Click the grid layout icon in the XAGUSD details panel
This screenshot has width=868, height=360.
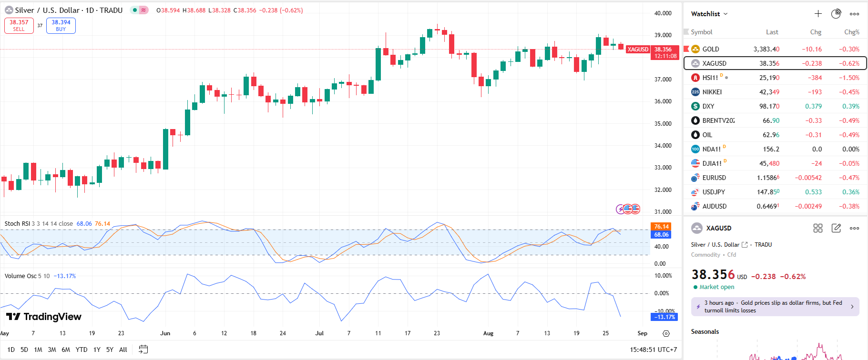point(818,228)
